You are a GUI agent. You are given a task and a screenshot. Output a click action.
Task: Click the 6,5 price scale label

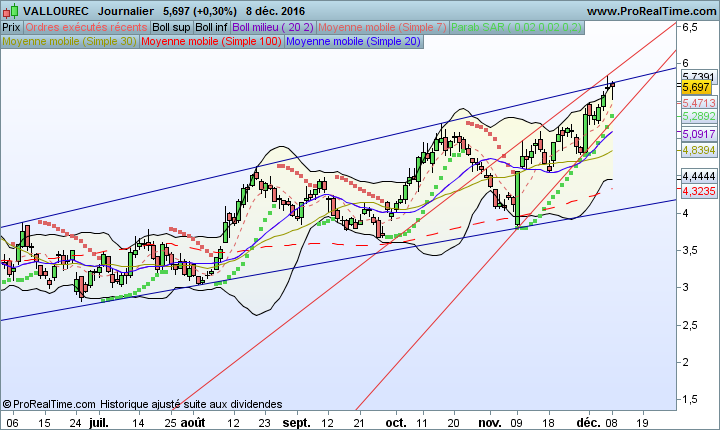point(690,27)
